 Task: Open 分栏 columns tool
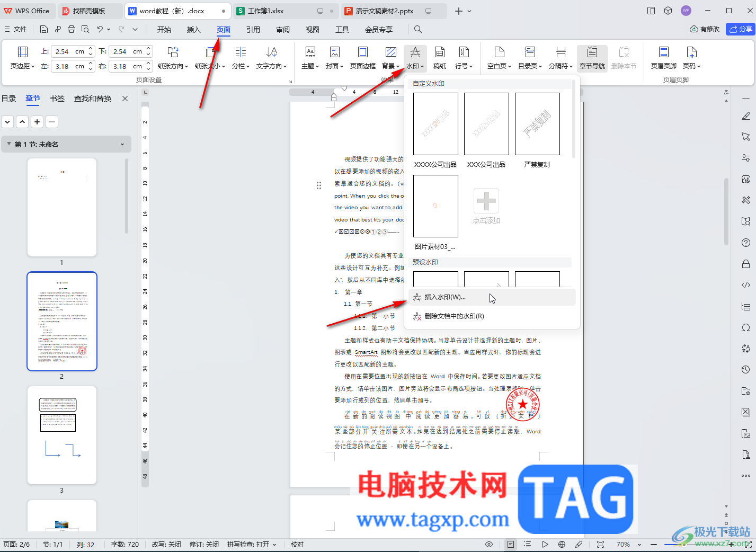tap(241, 58)
